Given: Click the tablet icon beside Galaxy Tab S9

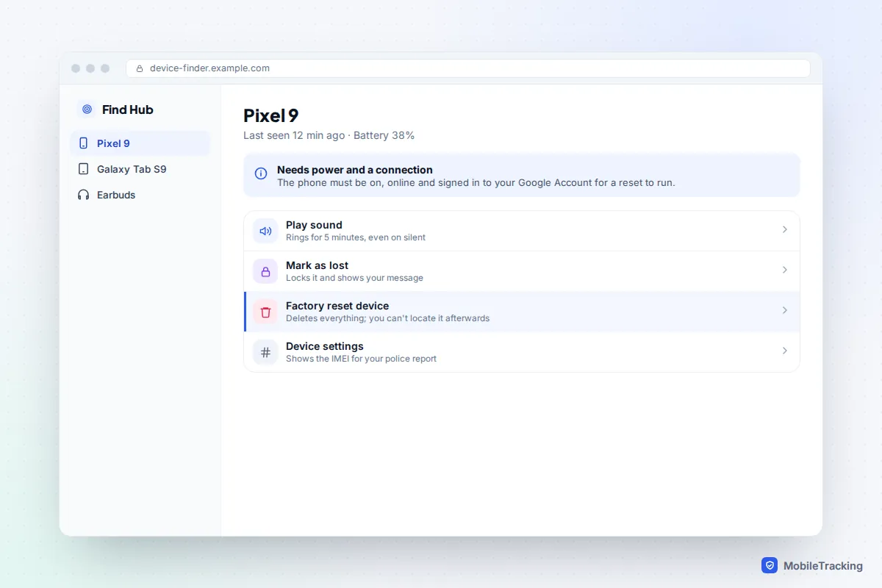Looking at the screenshot, I should click(83, 169).
